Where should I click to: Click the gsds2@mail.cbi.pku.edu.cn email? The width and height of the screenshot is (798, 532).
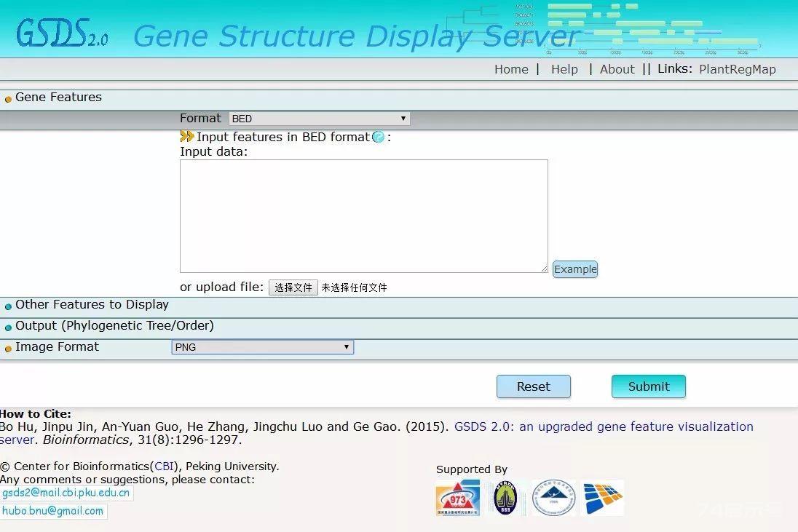pos(66,493)
